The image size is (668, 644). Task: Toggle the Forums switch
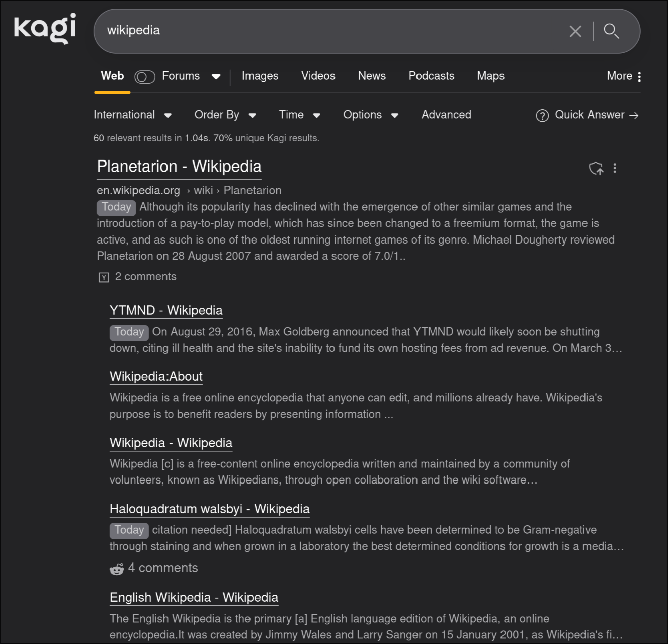pos(145,76)
